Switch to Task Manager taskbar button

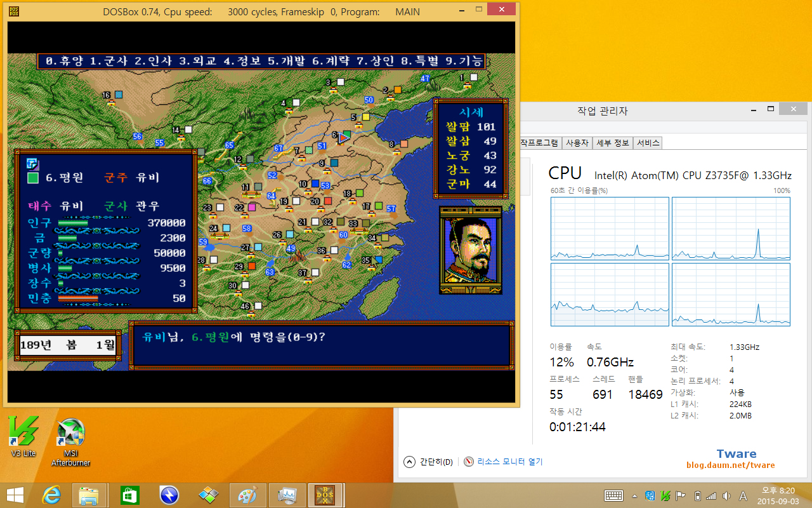pos(287,495)
